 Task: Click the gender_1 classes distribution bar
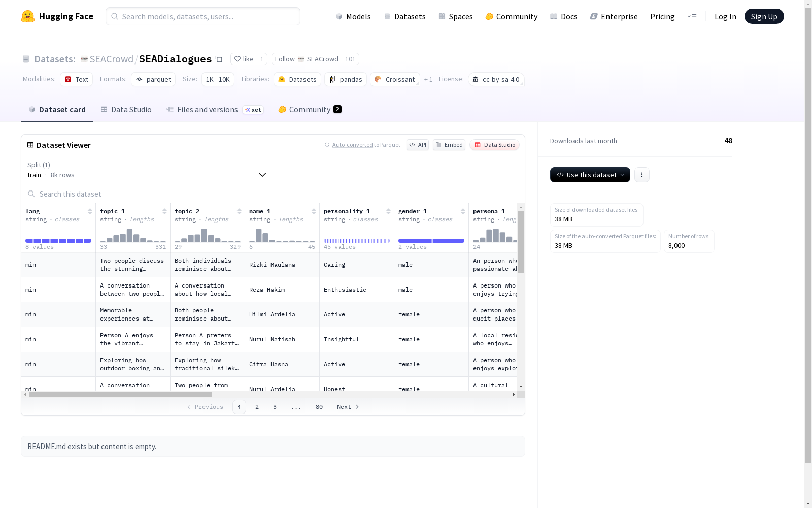(x=431, y=241)
